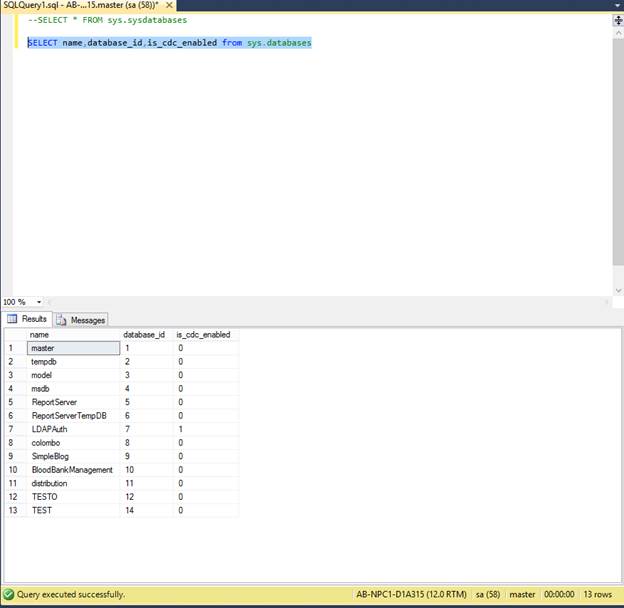Viewport: 624px width, 608px height.
Task: Open the 100 % zoom dropdown
Action: (39, 302)
